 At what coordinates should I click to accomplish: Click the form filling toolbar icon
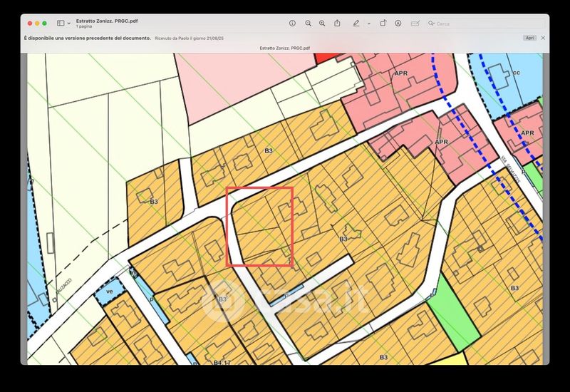tap(415, 24)
